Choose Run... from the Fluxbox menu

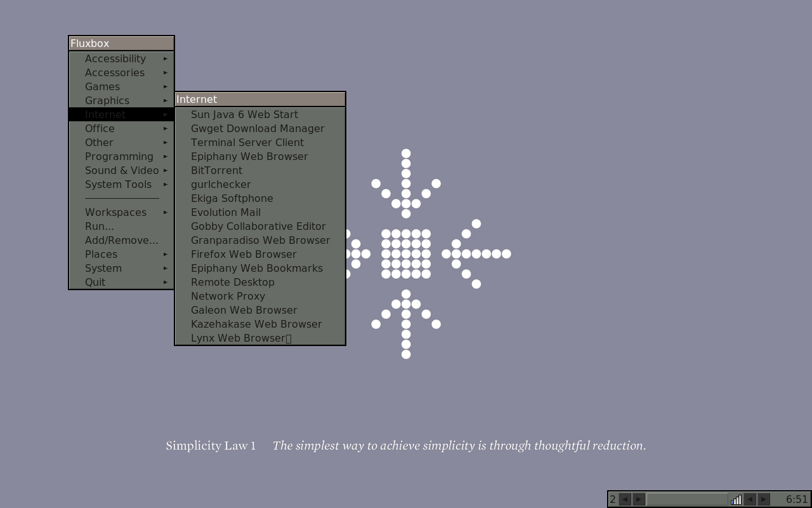(121, 226)
